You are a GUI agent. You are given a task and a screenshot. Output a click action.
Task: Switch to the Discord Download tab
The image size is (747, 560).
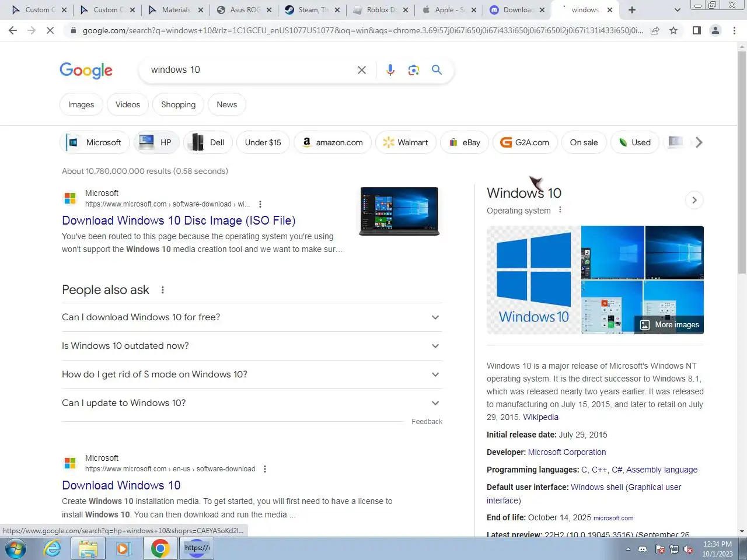tap(518, 10)
